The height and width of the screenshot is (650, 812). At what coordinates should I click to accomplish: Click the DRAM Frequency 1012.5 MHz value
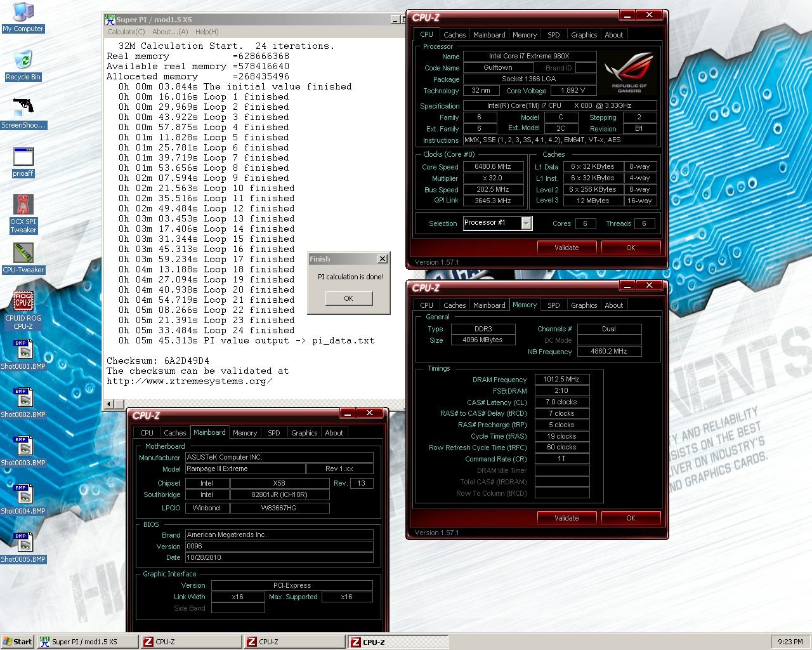562,379
